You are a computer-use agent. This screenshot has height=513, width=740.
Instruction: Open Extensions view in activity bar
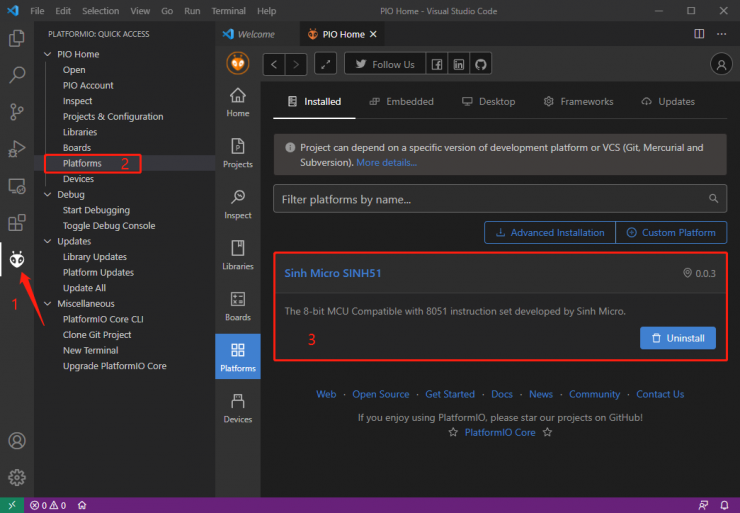click(17, 222)
